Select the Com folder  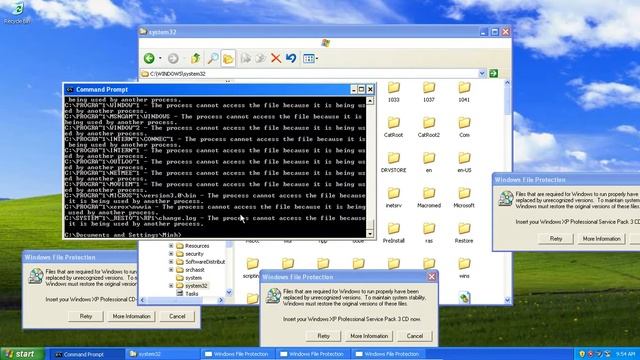coord(464,127)
